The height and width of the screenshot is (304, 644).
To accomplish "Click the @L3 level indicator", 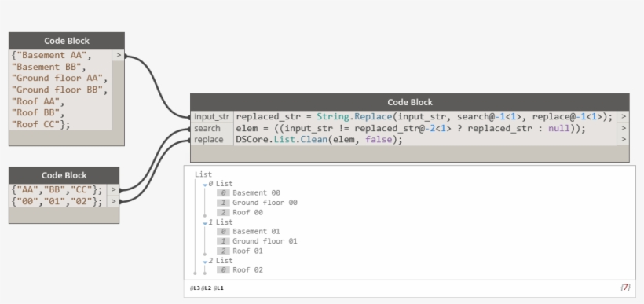I will (195, 288).
